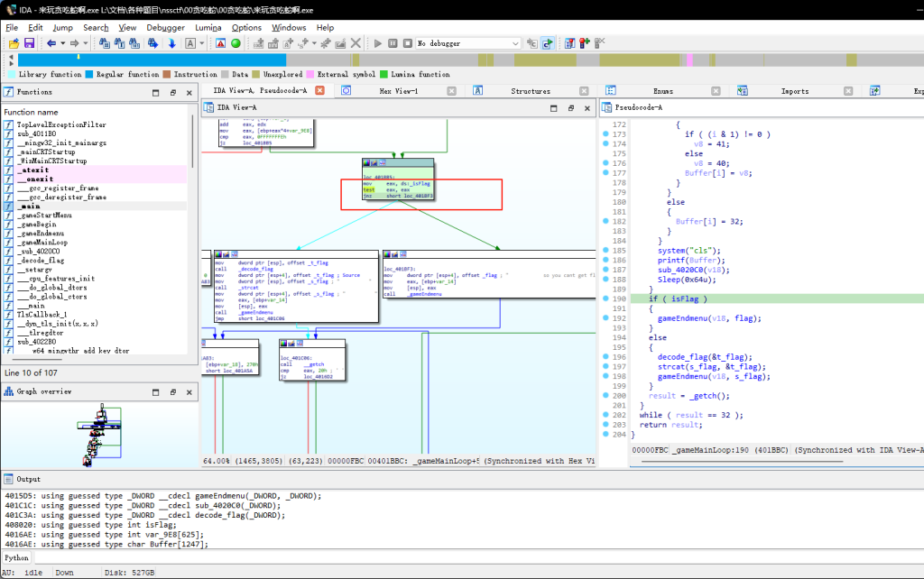The height and width of the screenshot is (579, 924).
Task: Click the Functions panel header icon
Action: 9,92
